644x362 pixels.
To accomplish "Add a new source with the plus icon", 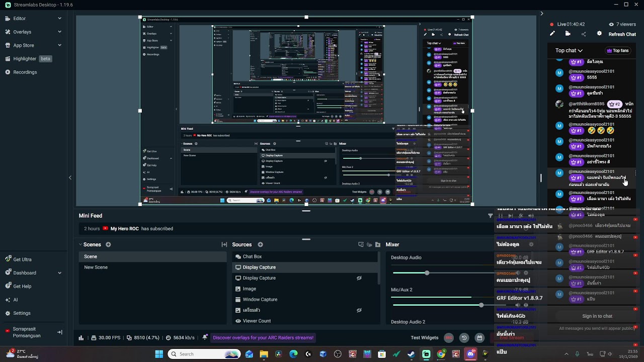I will click(260, 245).
